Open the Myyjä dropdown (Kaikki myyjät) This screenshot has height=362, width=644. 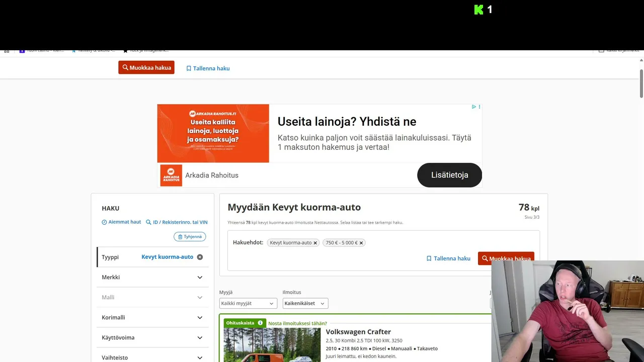click(249, 303)
